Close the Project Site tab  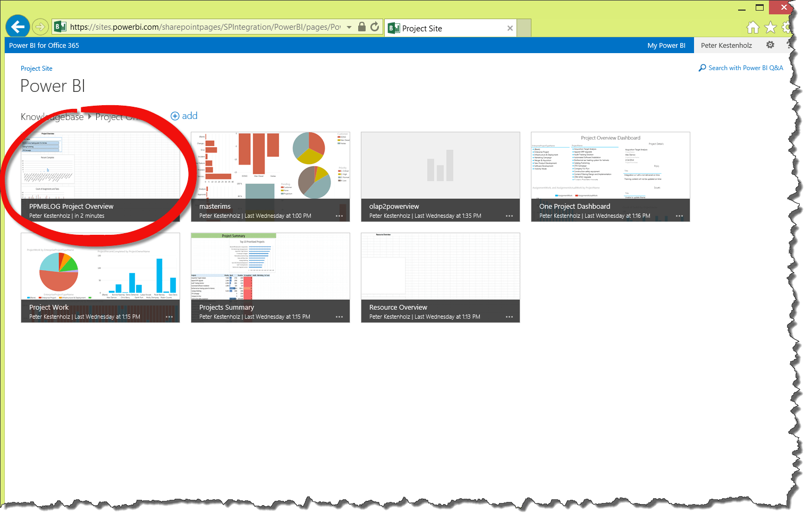tap(510, 28)
